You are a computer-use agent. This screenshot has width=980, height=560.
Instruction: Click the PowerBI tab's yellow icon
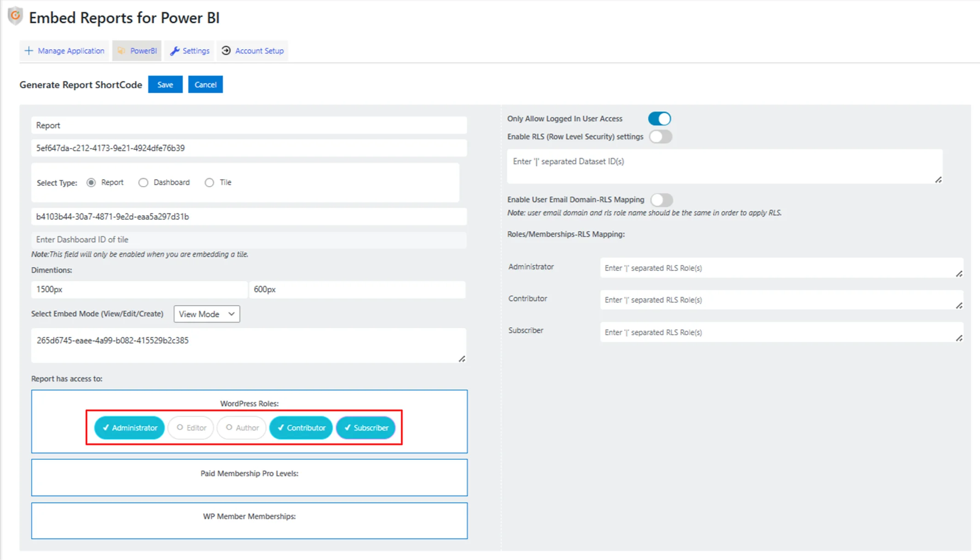coord(121,51)
